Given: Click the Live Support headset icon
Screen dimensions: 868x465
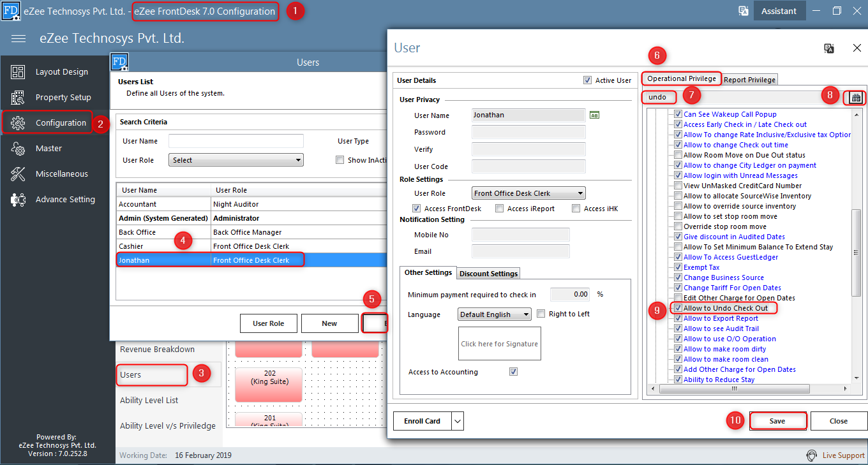Looking at the screenshot, I should (x=811, y=455).
